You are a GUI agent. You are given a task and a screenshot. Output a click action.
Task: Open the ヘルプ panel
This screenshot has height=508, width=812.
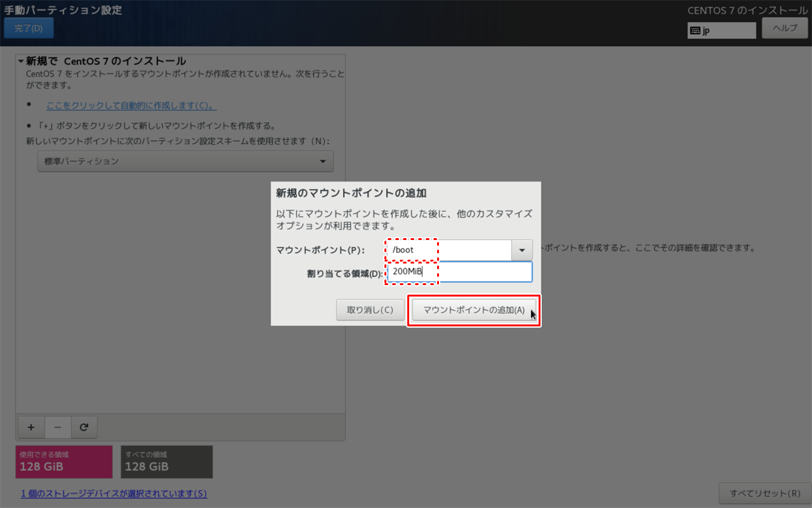[x=785, y=28]
